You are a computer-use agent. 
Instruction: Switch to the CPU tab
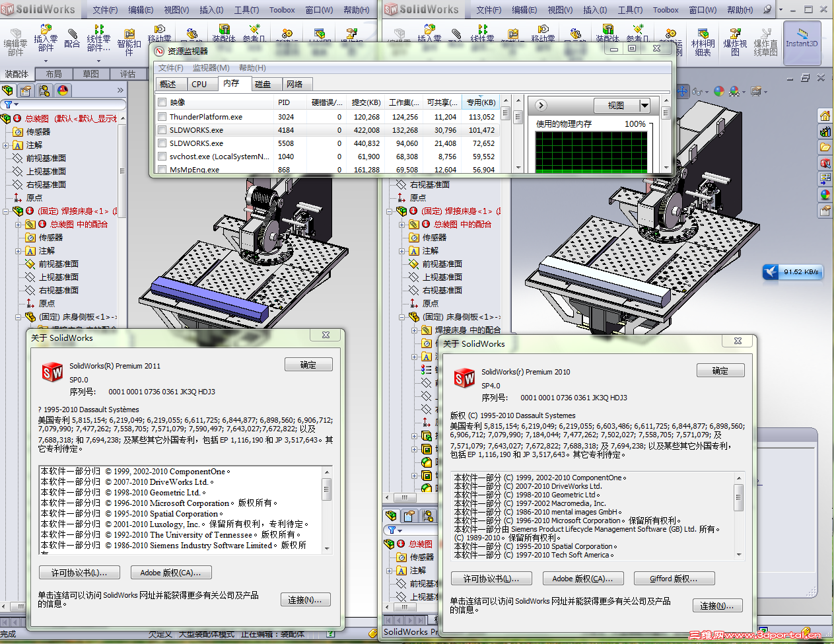coord(199,85)
